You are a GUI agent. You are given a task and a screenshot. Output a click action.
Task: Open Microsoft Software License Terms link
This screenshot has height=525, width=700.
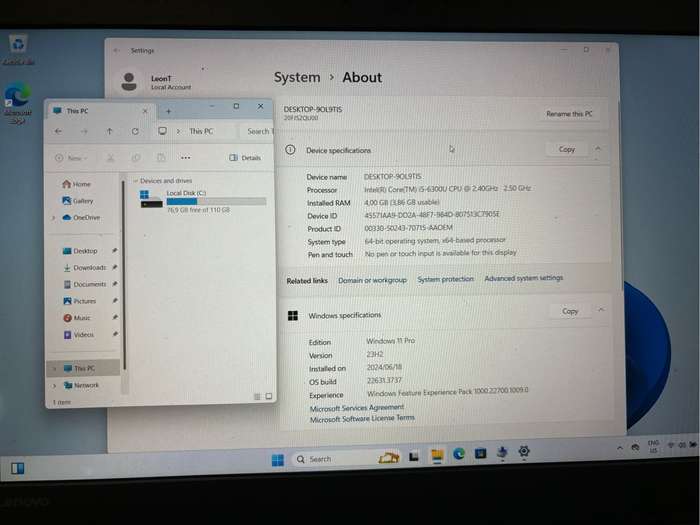point(362,418)
